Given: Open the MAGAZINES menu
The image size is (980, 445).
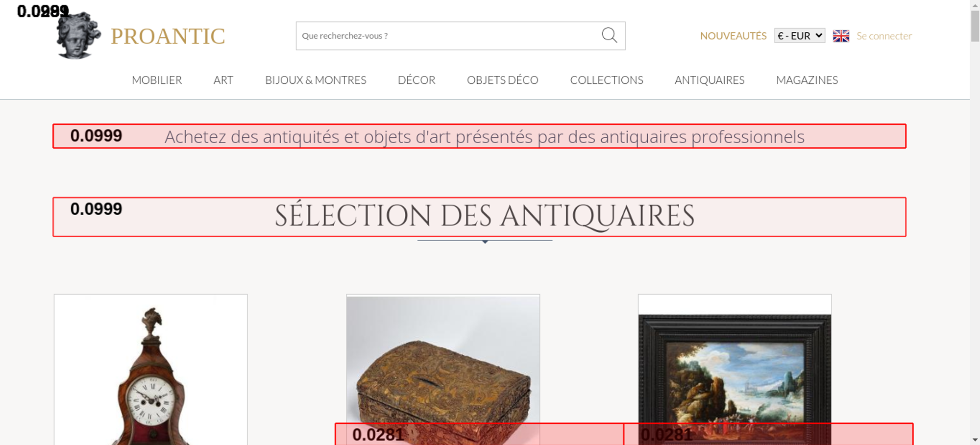Looking at the screenshot, I should click(x=807, y=80).
